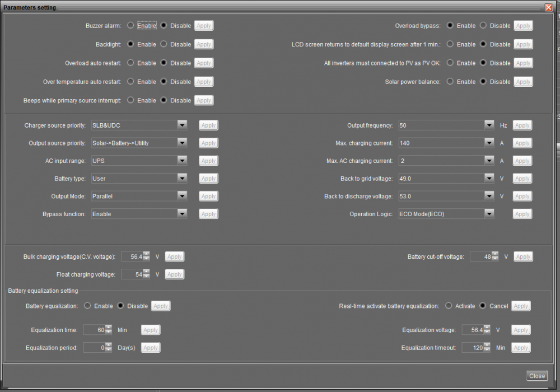Adjust Equalization timeout spinner arrows

tap(487, 347)
